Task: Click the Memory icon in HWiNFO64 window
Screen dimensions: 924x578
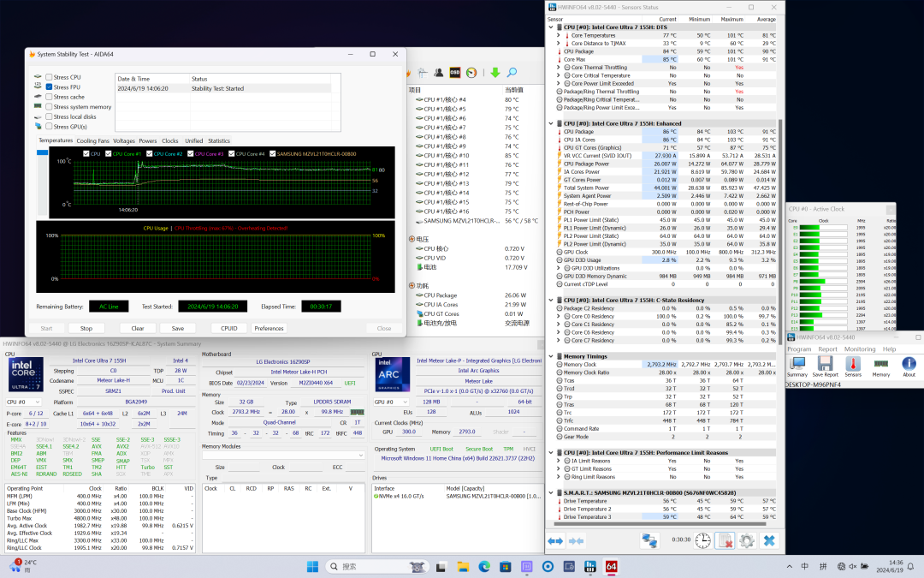Action: click(x=881, y=366)
